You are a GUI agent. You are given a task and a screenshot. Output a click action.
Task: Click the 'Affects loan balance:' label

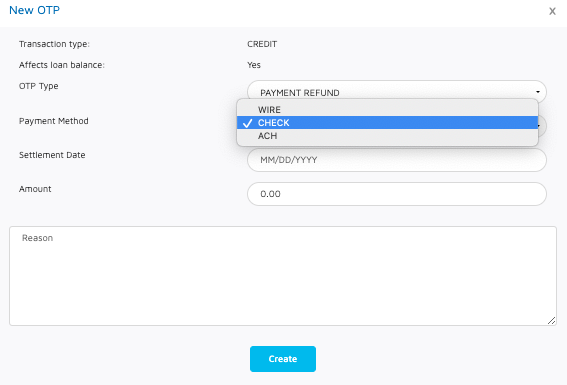point(62,65)
